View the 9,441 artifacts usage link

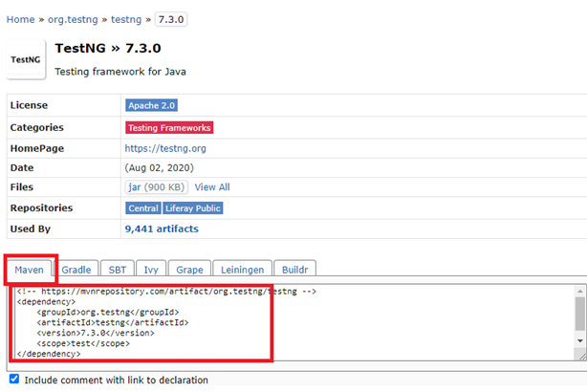[x=161, y=229]
